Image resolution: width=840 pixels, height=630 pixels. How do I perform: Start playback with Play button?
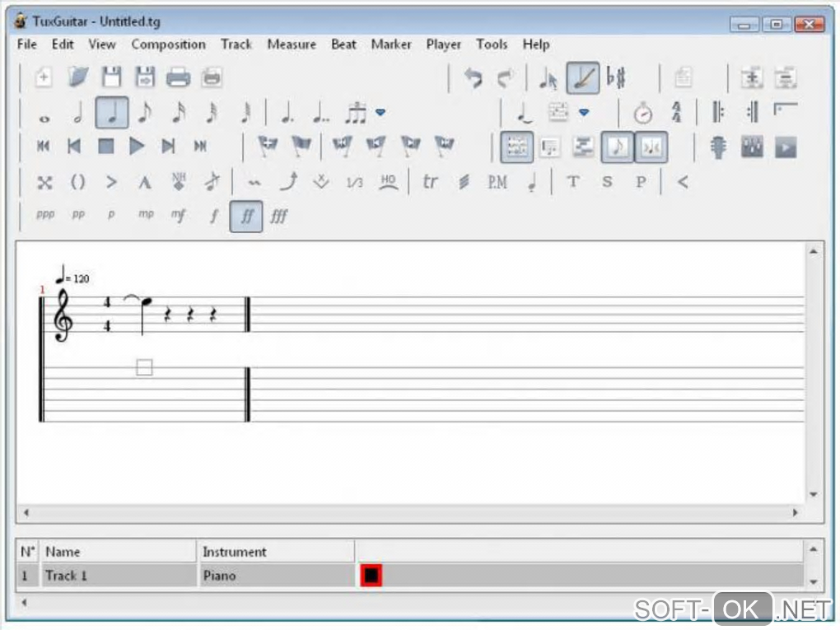tap(138, 146)
